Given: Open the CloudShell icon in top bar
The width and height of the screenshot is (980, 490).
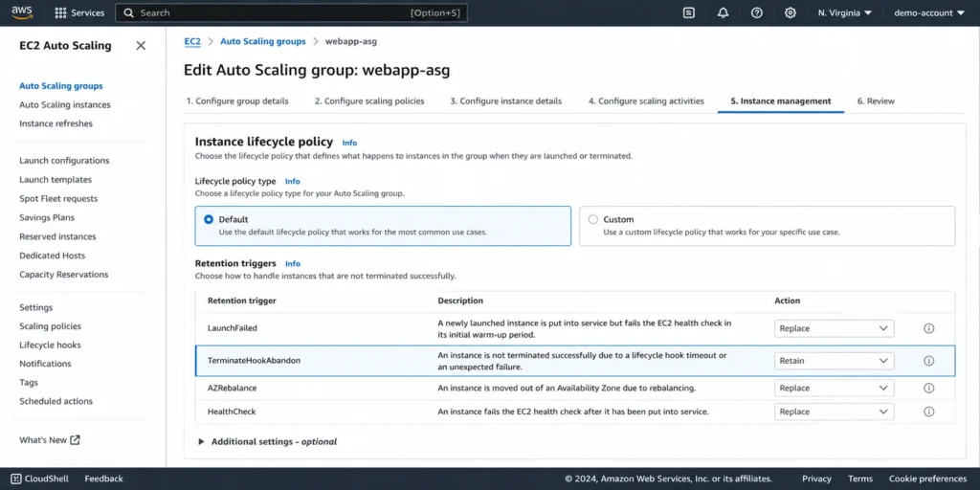Looking at the screenshot, I should [x=689, y=13].
